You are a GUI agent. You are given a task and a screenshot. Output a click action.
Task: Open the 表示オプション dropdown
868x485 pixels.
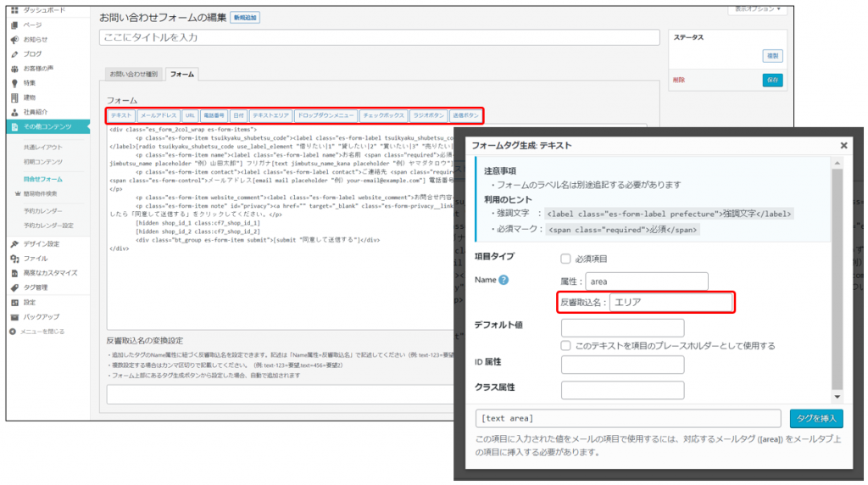(756, 8)
